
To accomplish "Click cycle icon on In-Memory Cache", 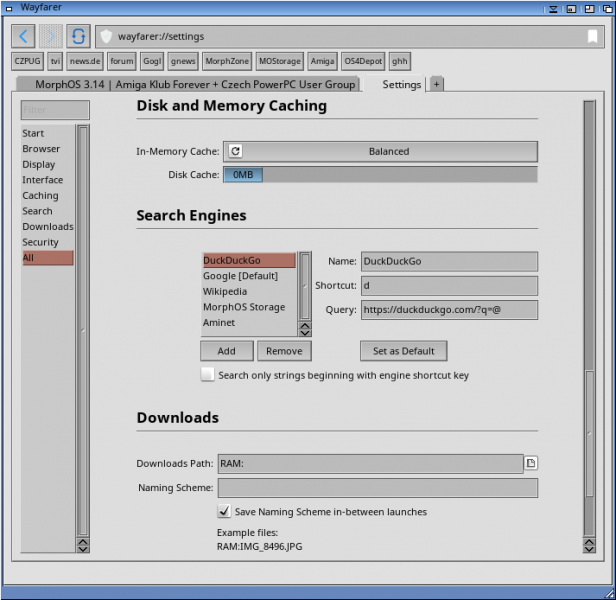I will coord(235,151).
